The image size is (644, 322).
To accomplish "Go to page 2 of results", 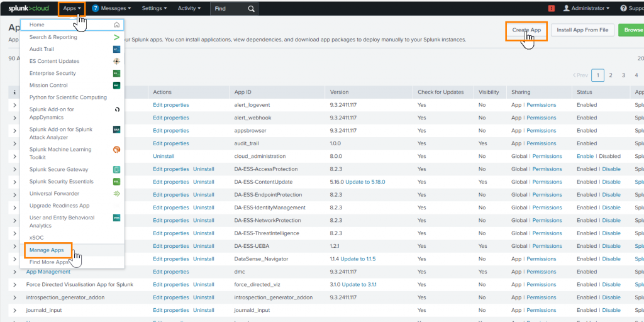I will point(610,75).
